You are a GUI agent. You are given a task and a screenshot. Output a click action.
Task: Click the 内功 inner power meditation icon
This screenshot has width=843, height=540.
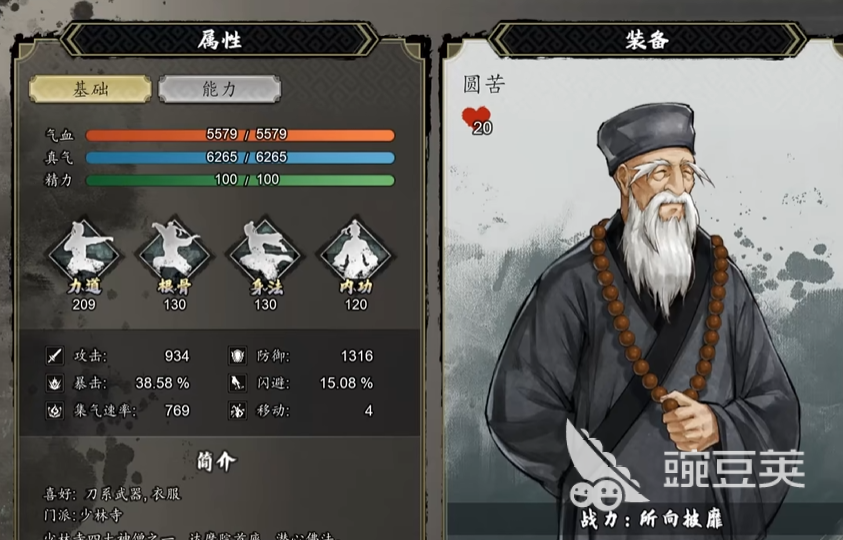tap(355, 252)
